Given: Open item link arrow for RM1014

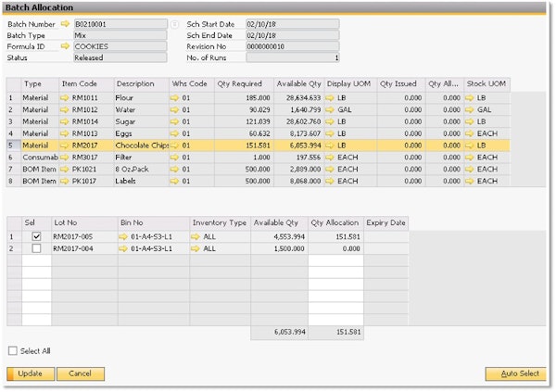Looking at the screenshot, I should (x=64, y=121).
